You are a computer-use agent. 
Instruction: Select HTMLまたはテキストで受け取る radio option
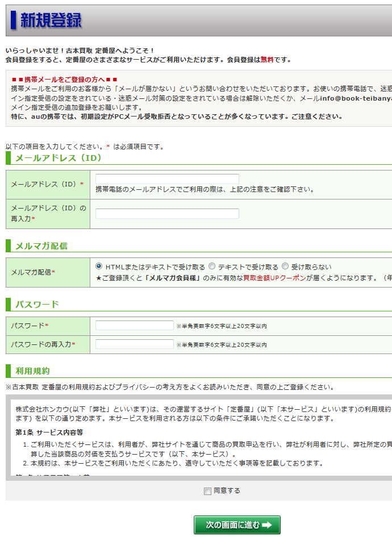[99, 267]
